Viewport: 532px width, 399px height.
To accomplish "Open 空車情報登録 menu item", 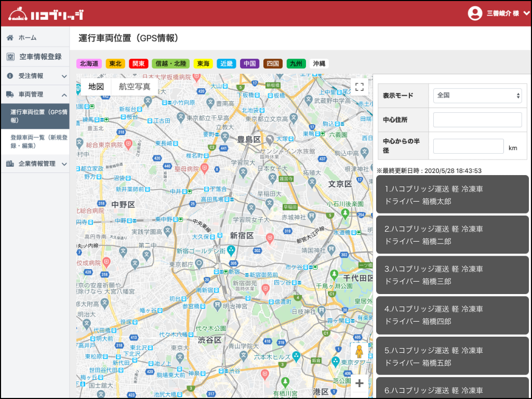I will coord(41,57).
